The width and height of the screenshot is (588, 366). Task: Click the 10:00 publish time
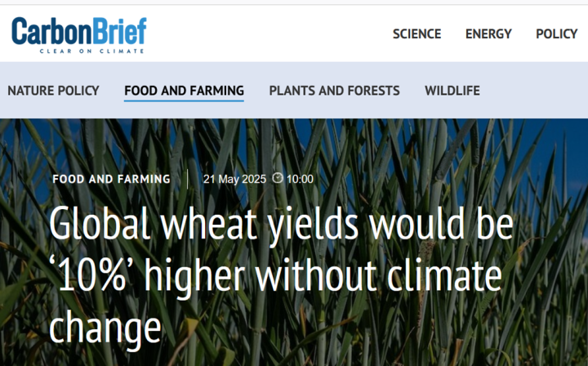300,179
